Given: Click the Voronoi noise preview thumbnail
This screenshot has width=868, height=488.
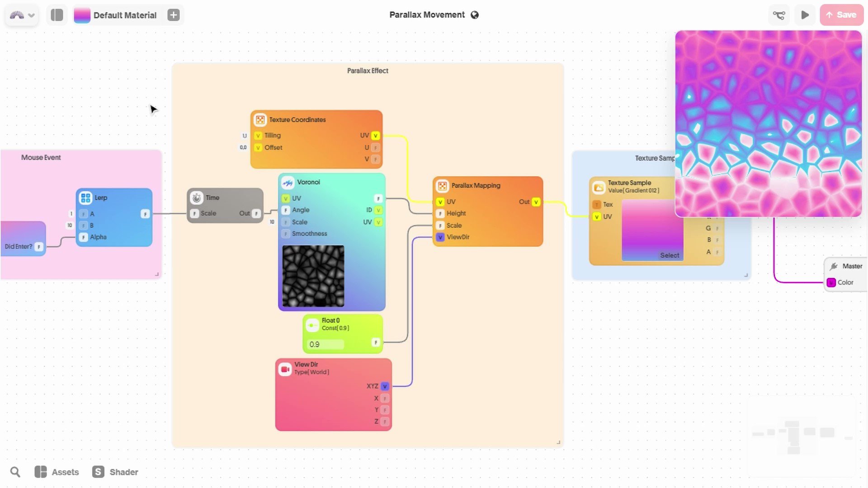Looking at the screenshot, I should pyautogui.click(x=313, y=276).
